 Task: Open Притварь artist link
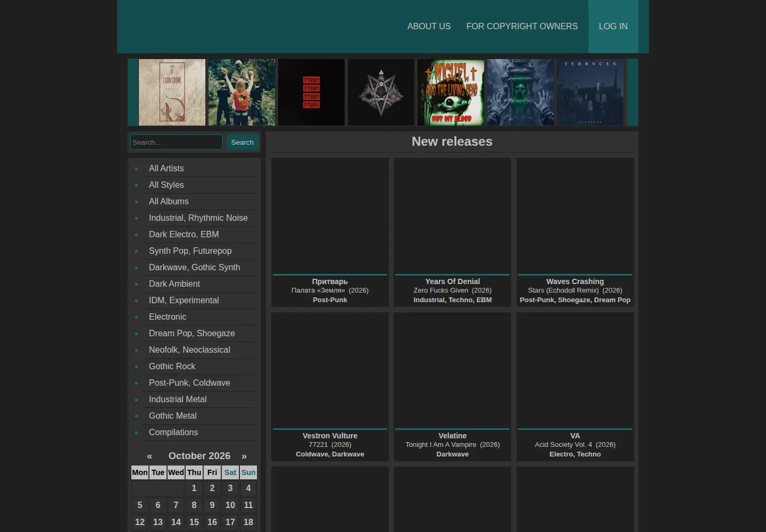(x=330, y=281)
